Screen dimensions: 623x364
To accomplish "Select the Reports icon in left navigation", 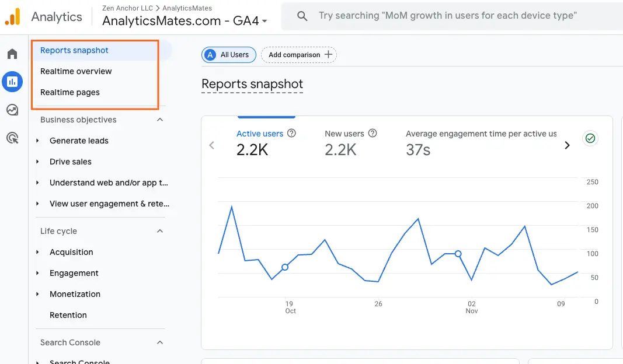I will (x=12, y=82).
